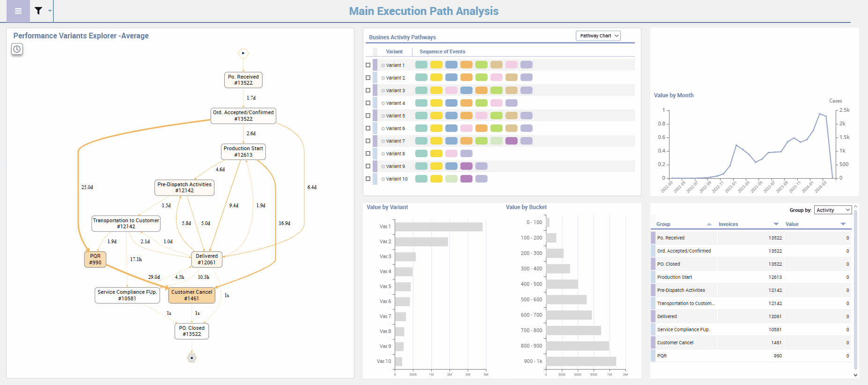Sort by Group column arrow icon
Image resolution: width=868 pixels, height=385 pixels.
point(709,224)
